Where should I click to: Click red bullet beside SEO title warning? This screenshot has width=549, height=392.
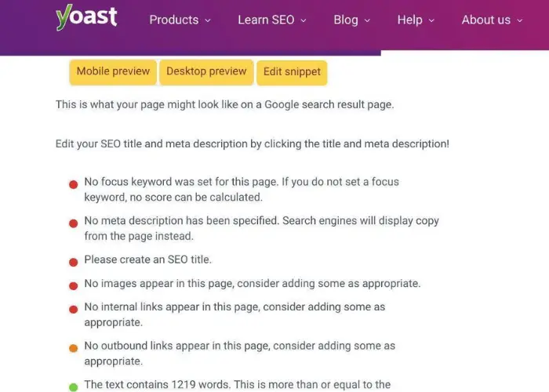[x=74, y=262]
